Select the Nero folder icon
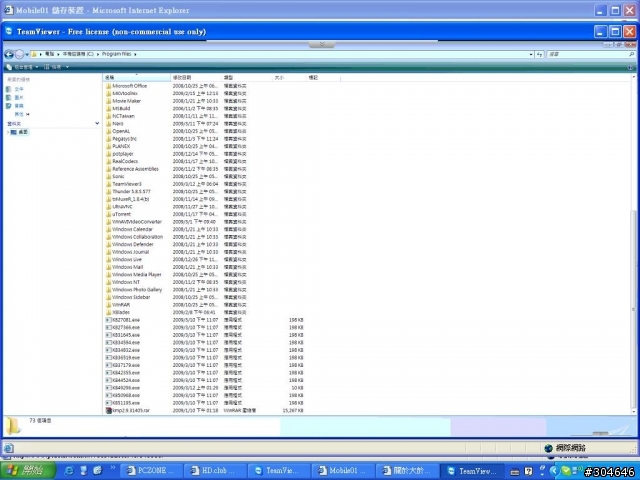 pyautogui.click(x=109, y=124)
